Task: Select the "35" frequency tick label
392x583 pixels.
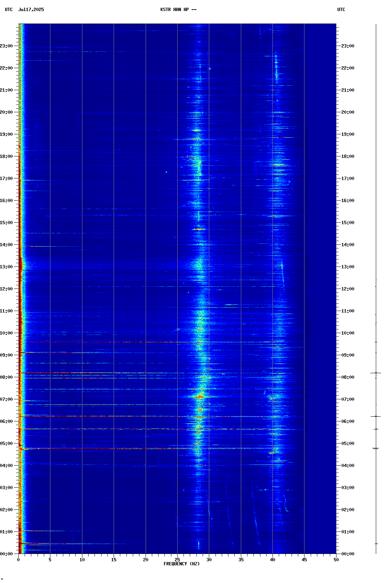Action: pos(241,560)
